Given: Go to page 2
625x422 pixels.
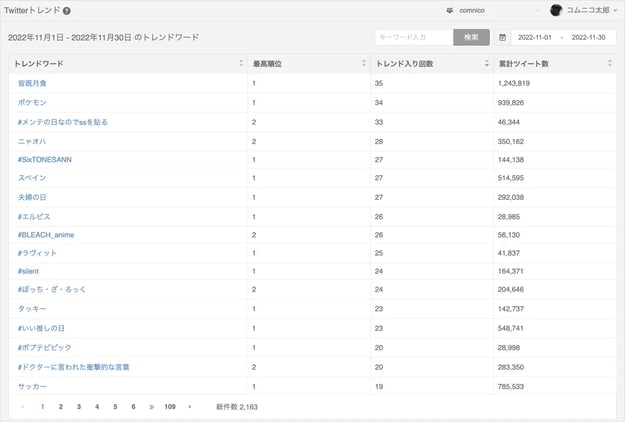Looking at the screenshot, I should (61, 406).
